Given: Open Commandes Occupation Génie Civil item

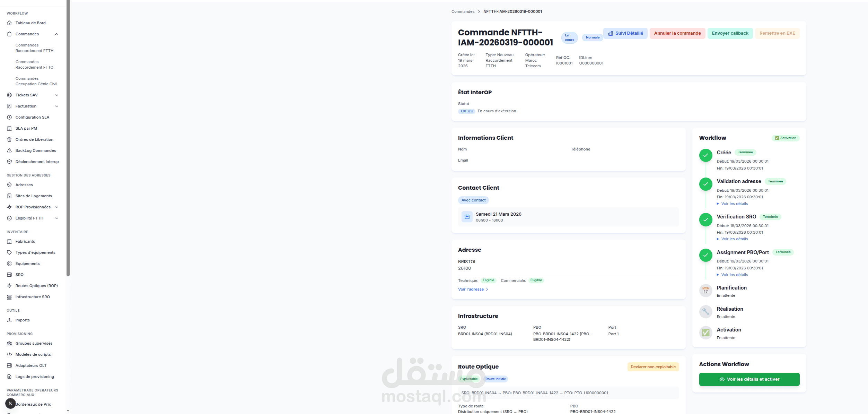Looking at the screenshot, I should [36, 81].
